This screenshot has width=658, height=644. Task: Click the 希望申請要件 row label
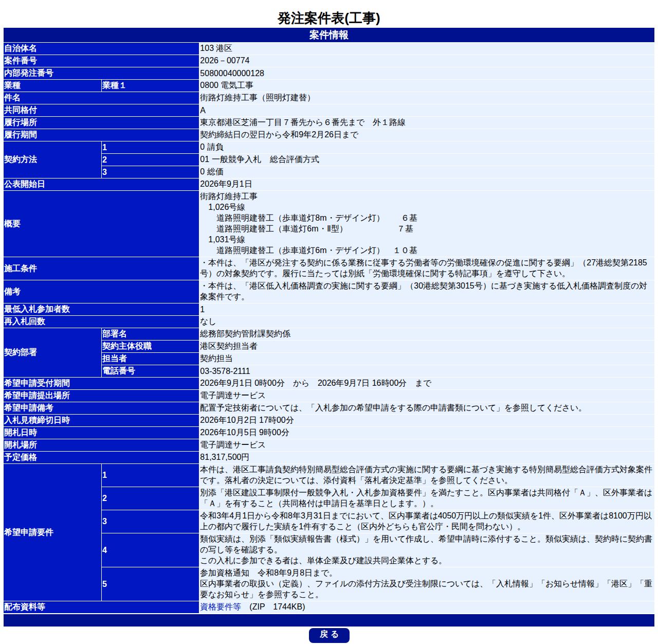pyautogui.click(x=29, y=532)
